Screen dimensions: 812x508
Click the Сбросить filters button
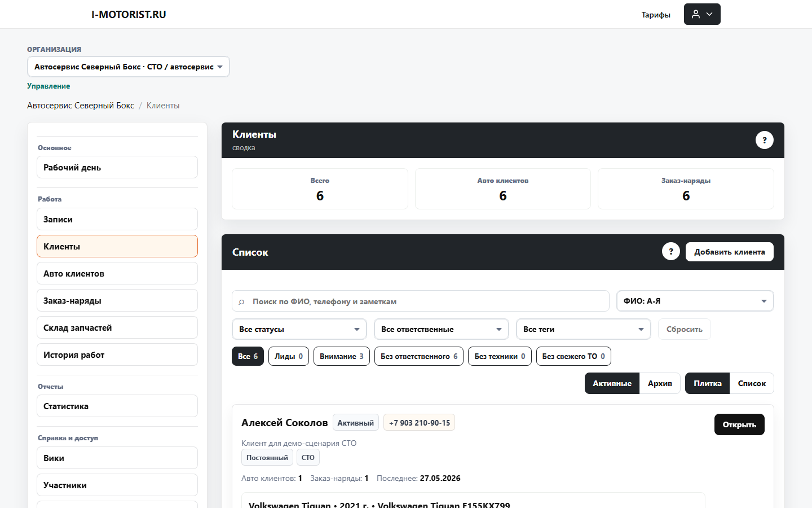pyautogui.click(x=685, y=329)
